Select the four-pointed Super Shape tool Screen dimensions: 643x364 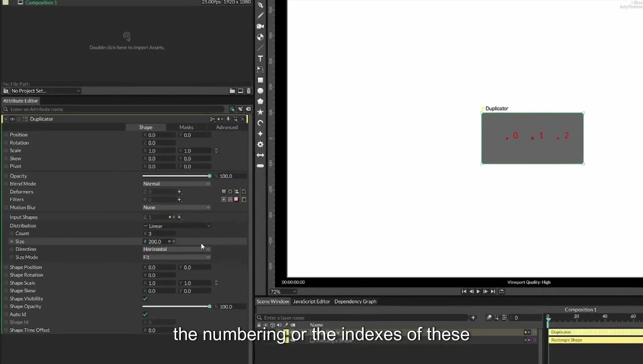coord(260,133)
